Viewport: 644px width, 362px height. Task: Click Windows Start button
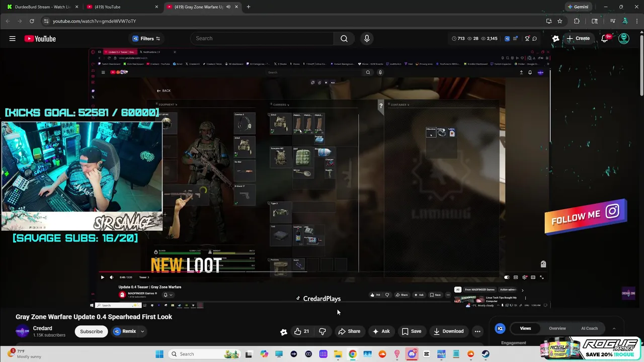click(x=159, y=354)
